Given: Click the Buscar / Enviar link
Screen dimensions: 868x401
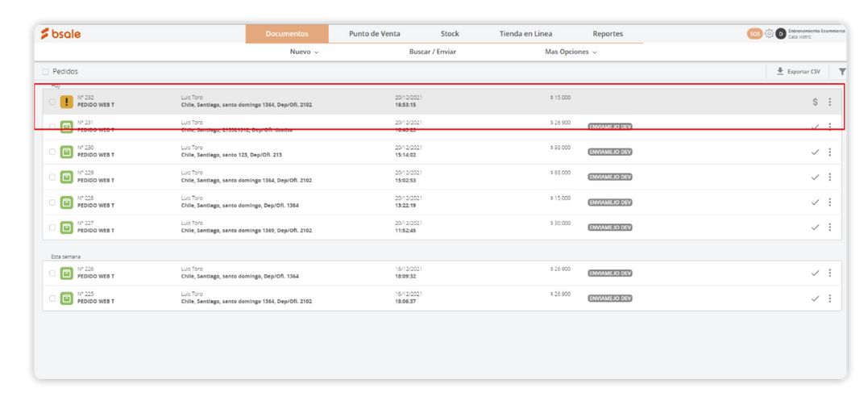Looking at the screenshot, I should pos(432,52).
